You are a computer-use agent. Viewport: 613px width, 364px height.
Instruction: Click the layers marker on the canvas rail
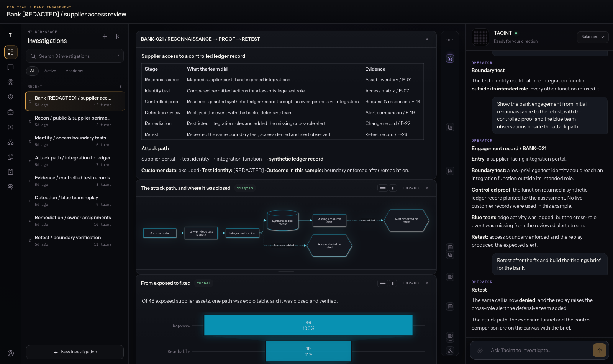(x=450, y=59)
